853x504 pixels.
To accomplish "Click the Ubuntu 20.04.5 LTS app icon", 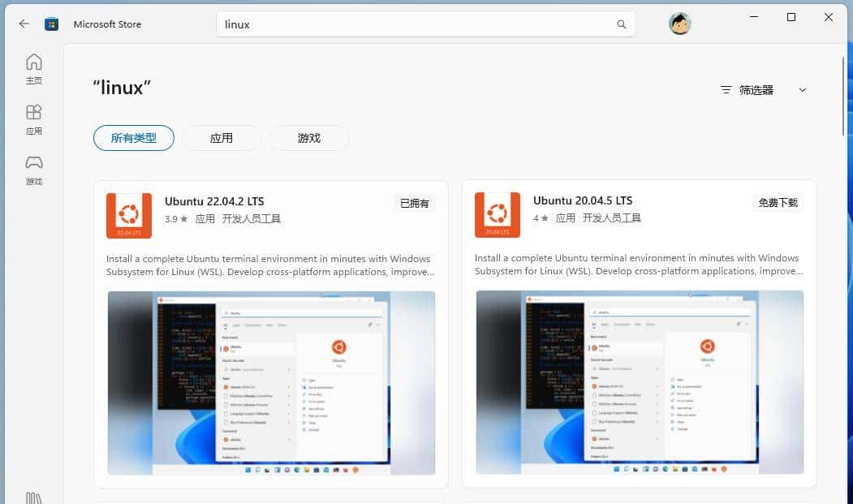I will tap(497, 214).
